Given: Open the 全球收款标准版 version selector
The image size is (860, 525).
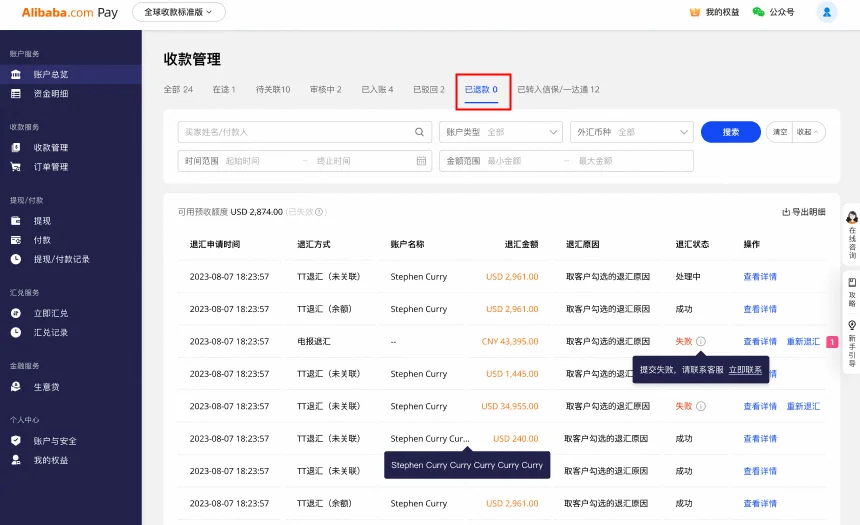Looking at the screenshot, I should [178, 12].
